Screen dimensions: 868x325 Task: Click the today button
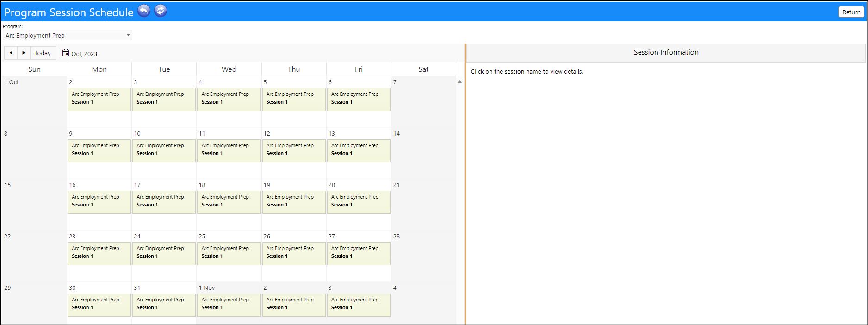click(43, 53)
